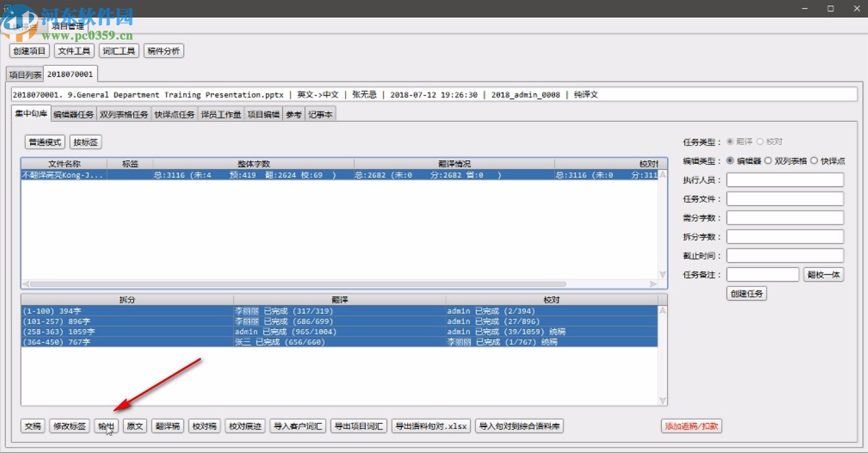This screenshot has width=868, height=453.
Task: Click the 创建项目 button
Action: pyautogui.click(x=29, y=51)
